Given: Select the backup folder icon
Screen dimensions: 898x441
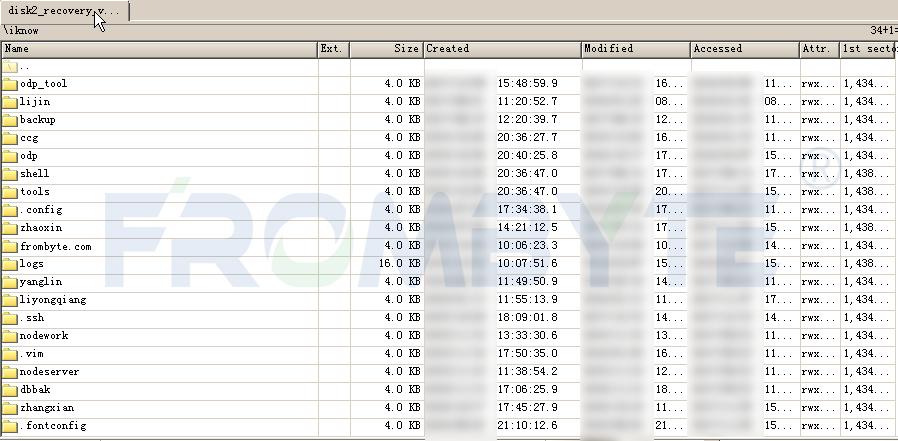Looking at the screenshot, I should click(10, 120).
